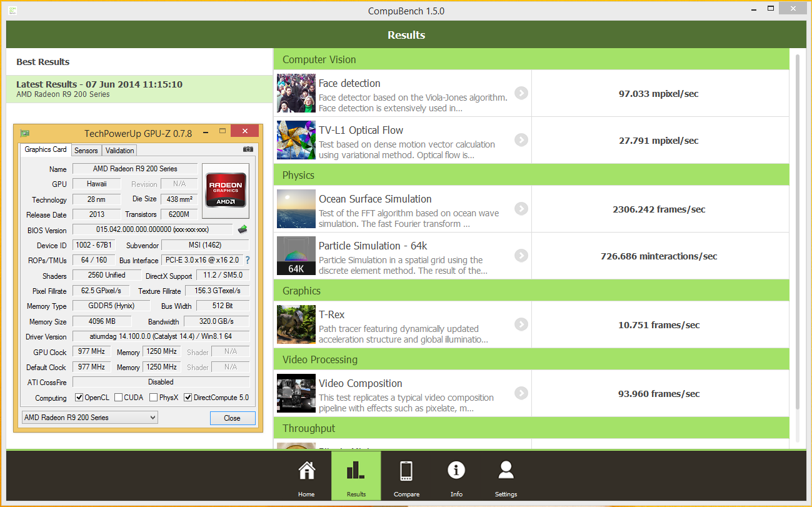The width and height of the screenshot is (812, 507).
Task: Click the 2306.242 frames/sec result
Action: [x=659, y=209]
